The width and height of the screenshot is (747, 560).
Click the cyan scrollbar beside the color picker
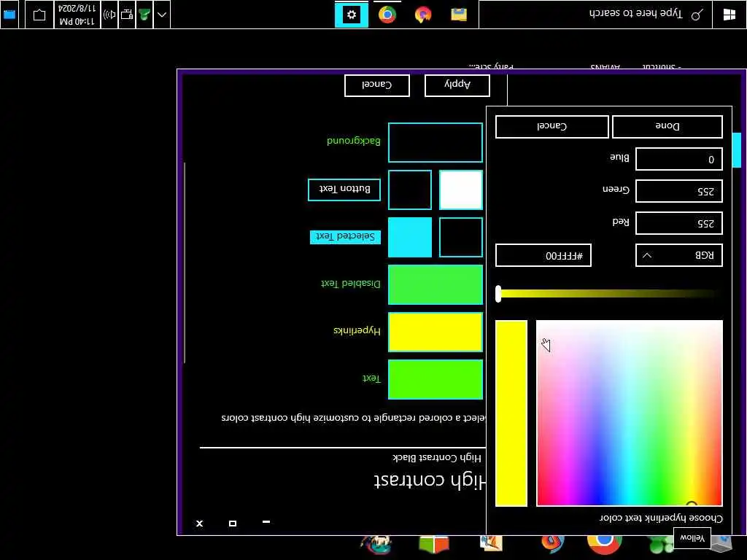[x=737, y=150]
